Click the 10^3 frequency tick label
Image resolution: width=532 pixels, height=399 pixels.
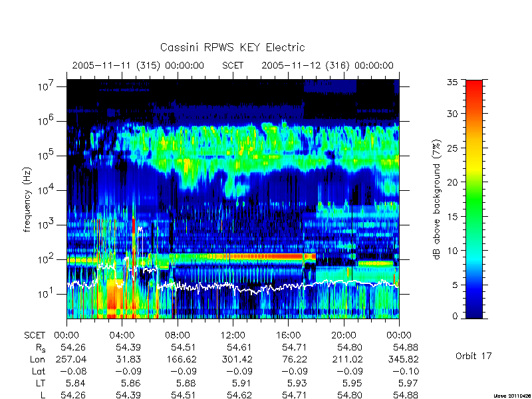pyautogui.click(x=47, y=224)
